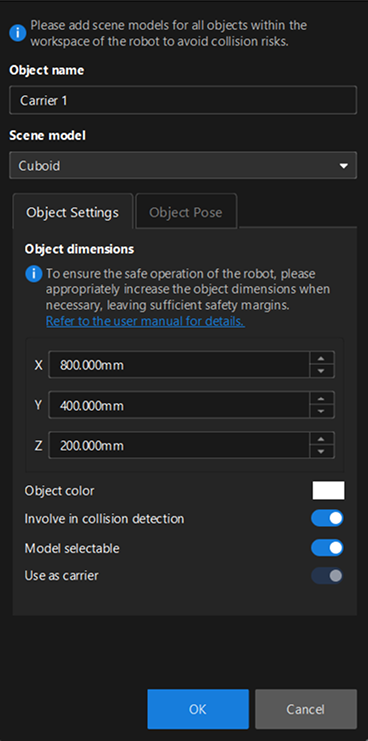Enable the Use as carrier switch
This screenshot has width=368, height=741.
pos(327,576)
